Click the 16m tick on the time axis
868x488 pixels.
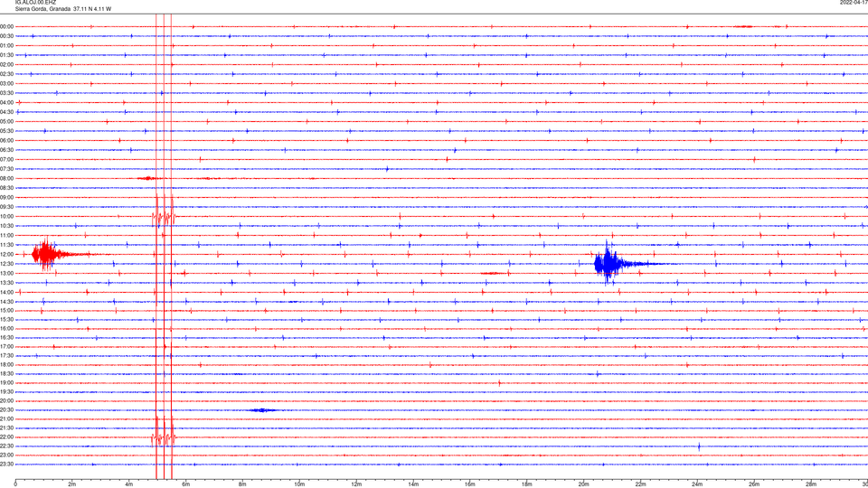click(470, 484)
